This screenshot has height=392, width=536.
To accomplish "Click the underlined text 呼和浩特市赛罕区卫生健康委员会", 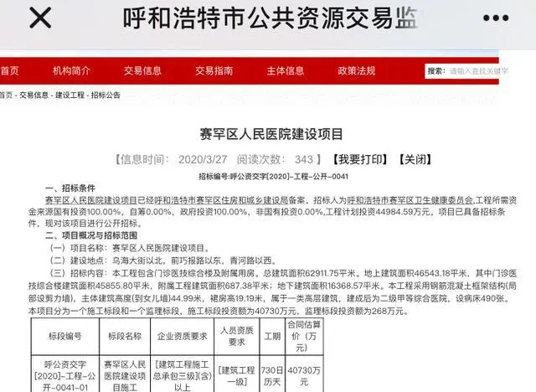I will [410, 200].
